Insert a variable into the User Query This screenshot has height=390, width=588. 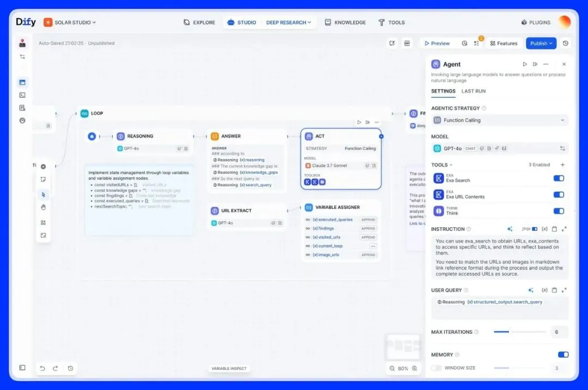(x=544, y=290)
